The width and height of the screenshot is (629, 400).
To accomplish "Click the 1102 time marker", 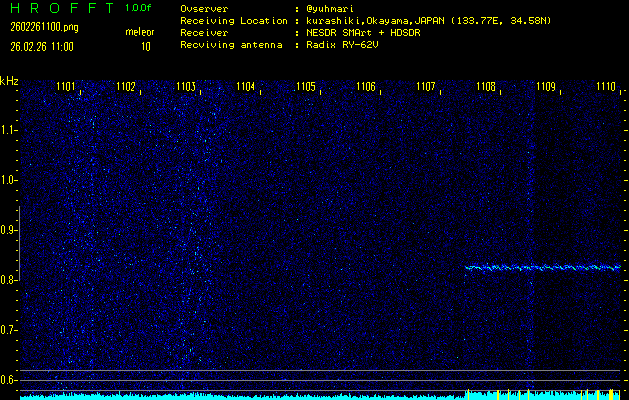I will click(126, 87).
